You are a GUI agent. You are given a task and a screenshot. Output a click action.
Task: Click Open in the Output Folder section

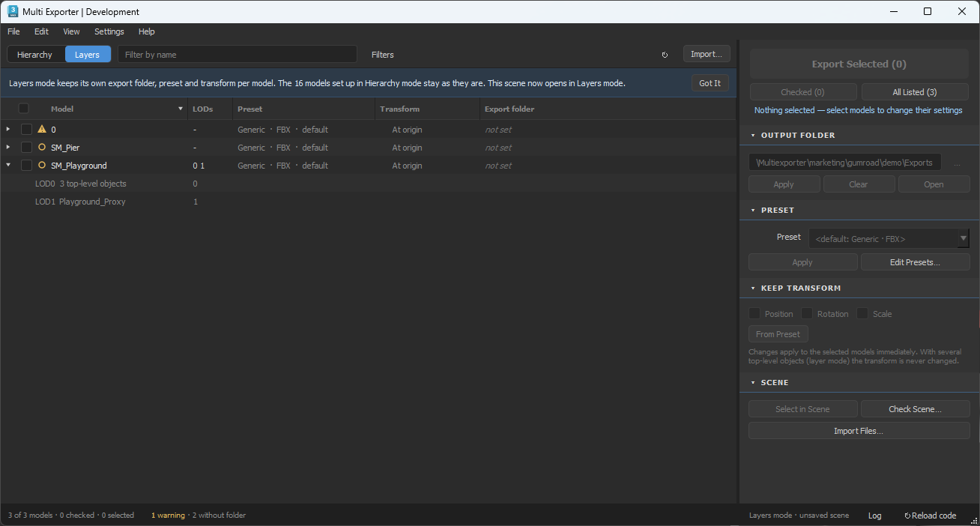pos(934,184)
